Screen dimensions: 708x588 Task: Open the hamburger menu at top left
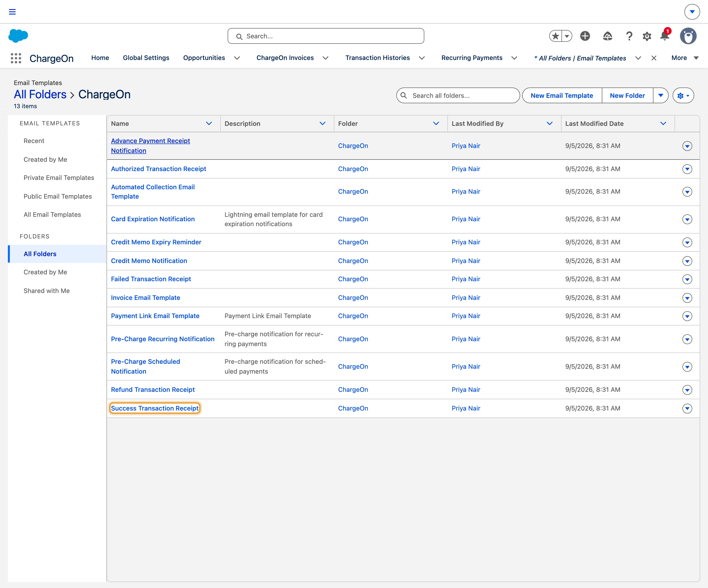pos(12,12)
